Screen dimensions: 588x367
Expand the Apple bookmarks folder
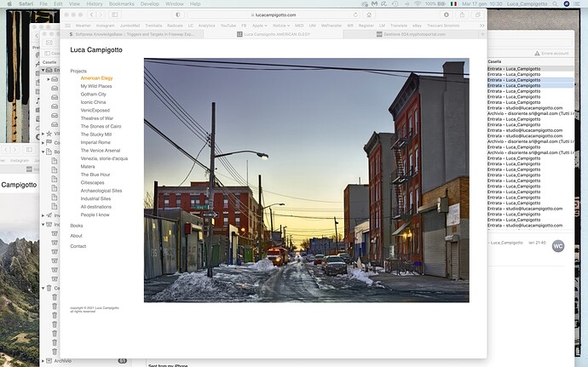point(260,26)
